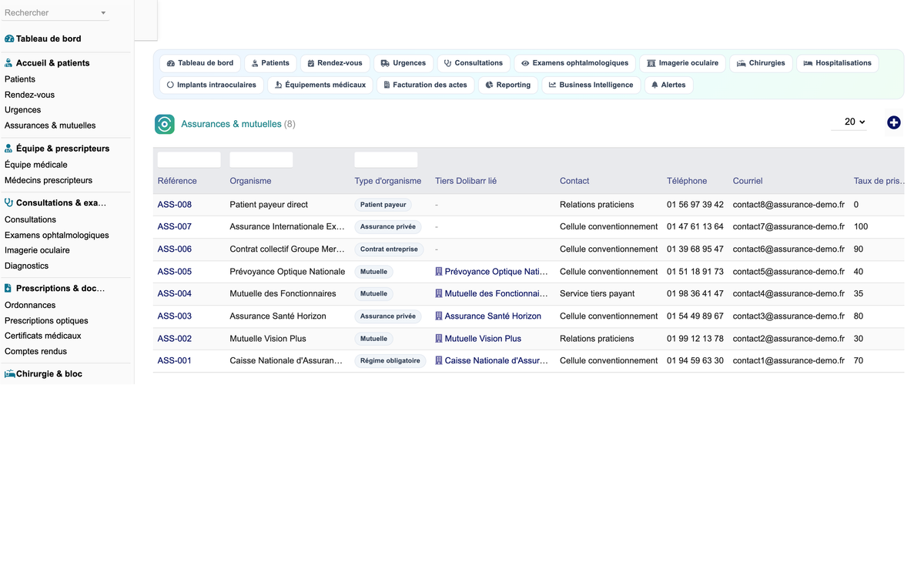Open sidebar Patients menu entry
This screenshot has height=572, width=924.
pyautogui.click(x=20, y=79)
